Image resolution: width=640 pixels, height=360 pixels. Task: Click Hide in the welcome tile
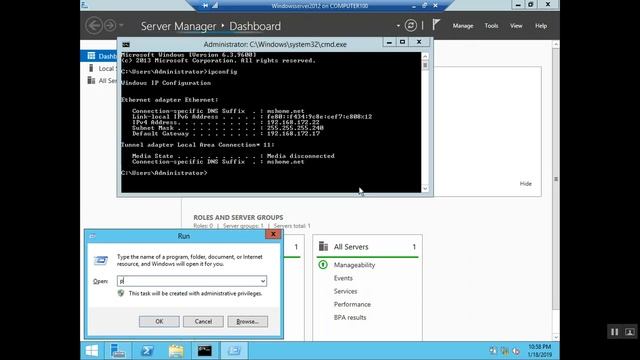click(525, 184)
